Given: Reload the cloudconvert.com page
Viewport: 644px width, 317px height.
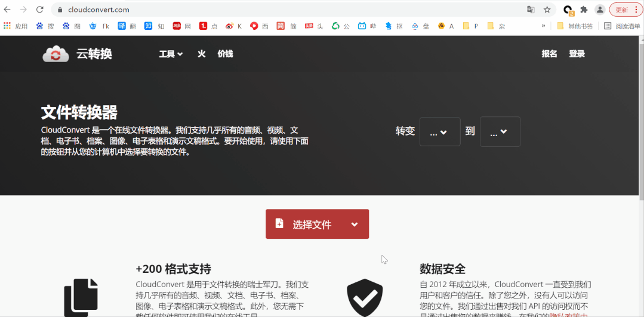Looking at the screenshot, I should 39,10.
